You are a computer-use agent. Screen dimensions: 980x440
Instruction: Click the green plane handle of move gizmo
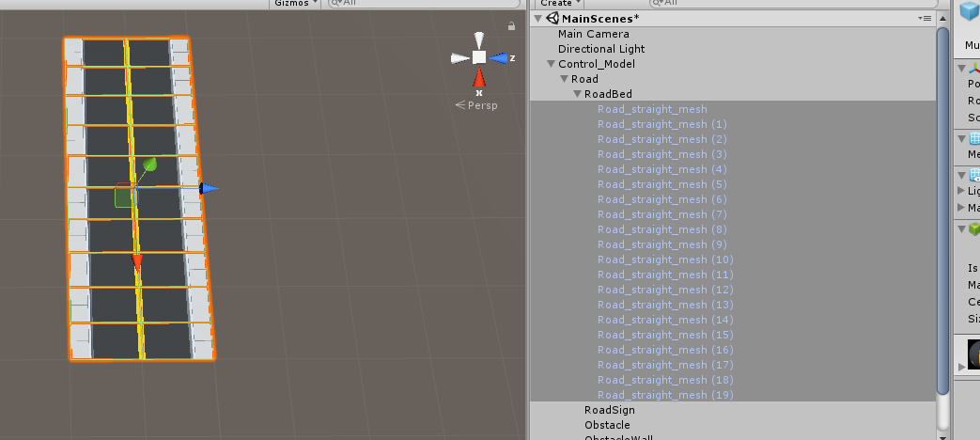124,197
